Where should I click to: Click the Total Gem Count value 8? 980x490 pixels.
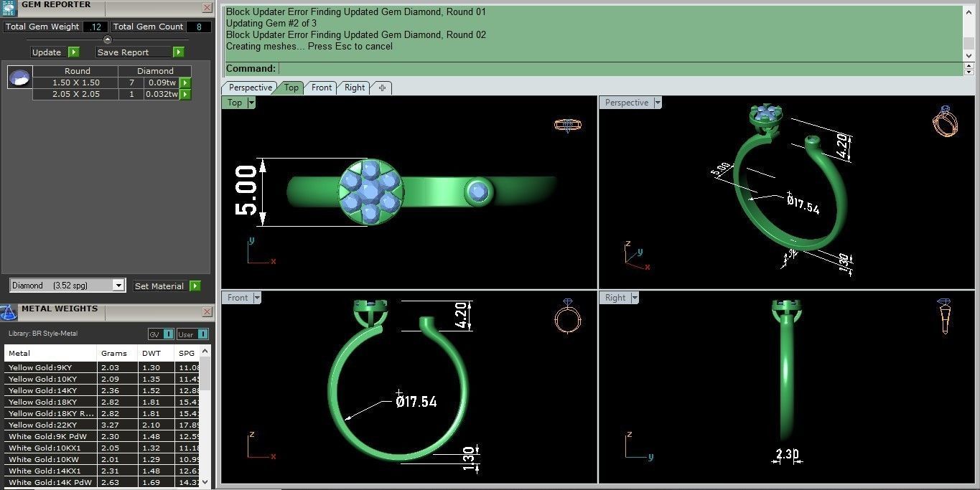(199, 27)
